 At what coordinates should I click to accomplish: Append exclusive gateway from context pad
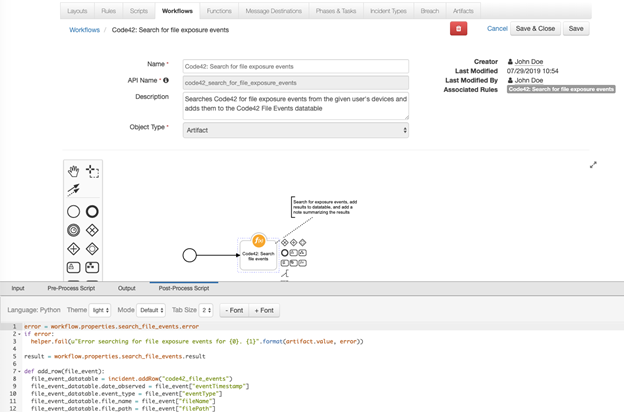tap(285, 242)
